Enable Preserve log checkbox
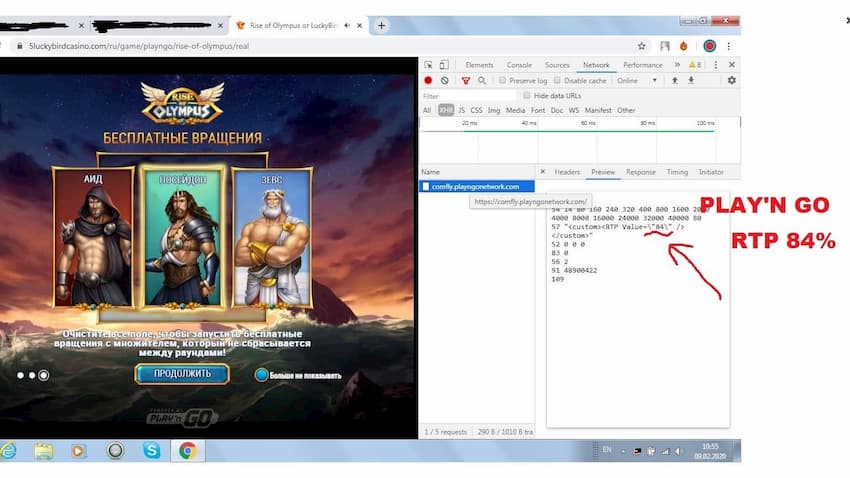This screenshot has width=850, height=478. point(503,80)
